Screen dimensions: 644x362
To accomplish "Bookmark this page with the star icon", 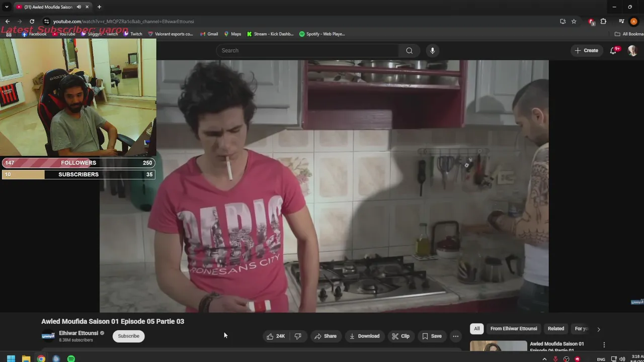I will 574,21.
